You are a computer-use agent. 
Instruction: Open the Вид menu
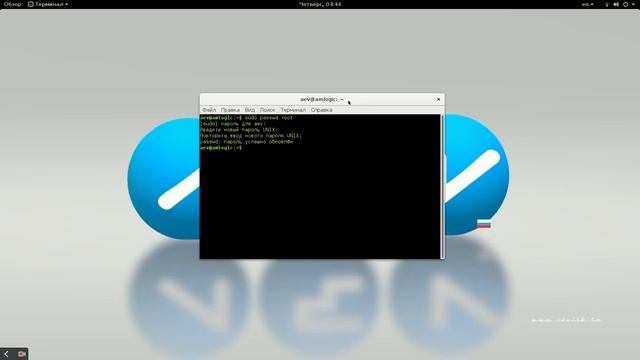pyautogui.click(x=250, y=110)
